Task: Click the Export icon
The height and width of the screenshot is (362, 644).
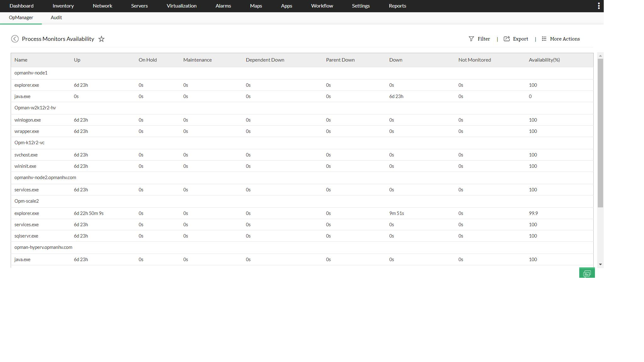Action: 507,39
